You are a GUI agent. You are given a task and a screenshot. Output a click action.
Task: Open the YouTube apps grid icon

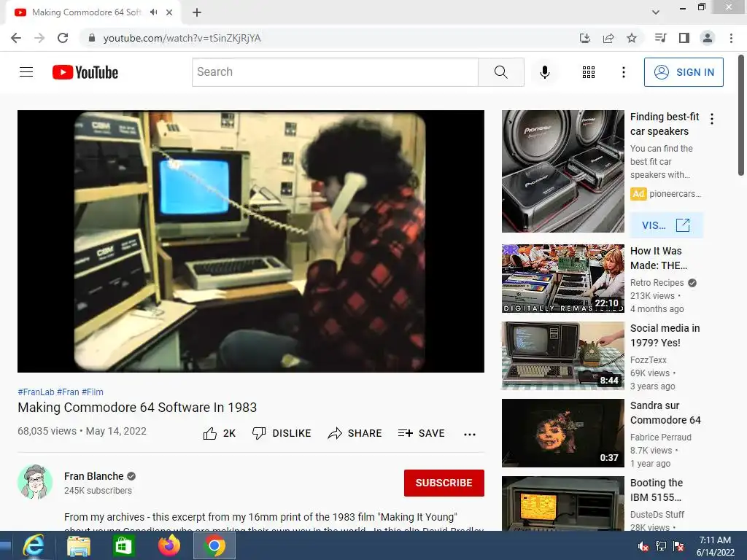(x=589, y=72)
